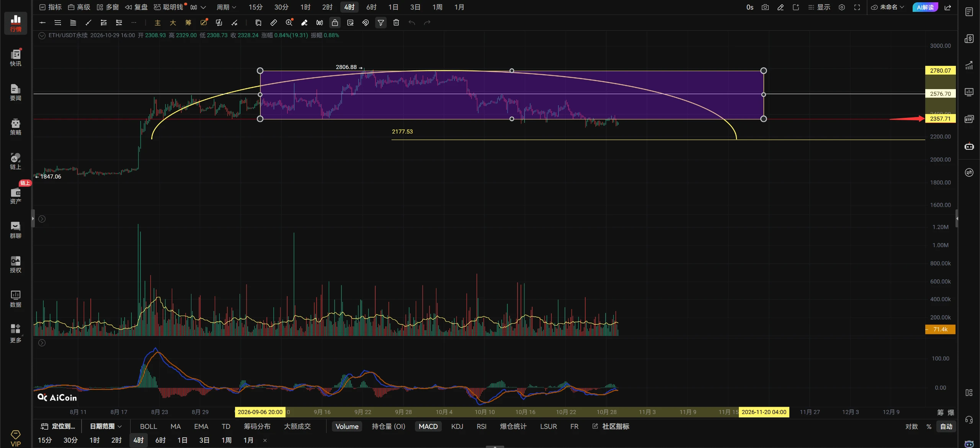
Task: Click the VIP diamond icon
Action: coord(16,438)
